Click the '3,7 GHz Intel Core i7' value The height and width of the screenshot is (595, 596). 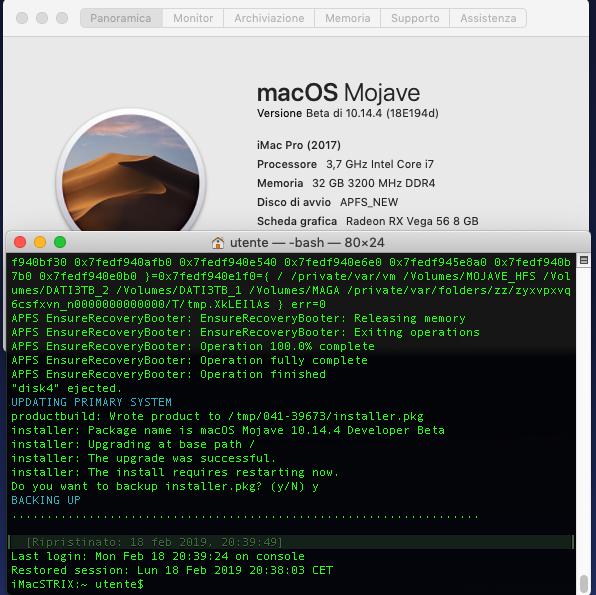pos(380,164)
